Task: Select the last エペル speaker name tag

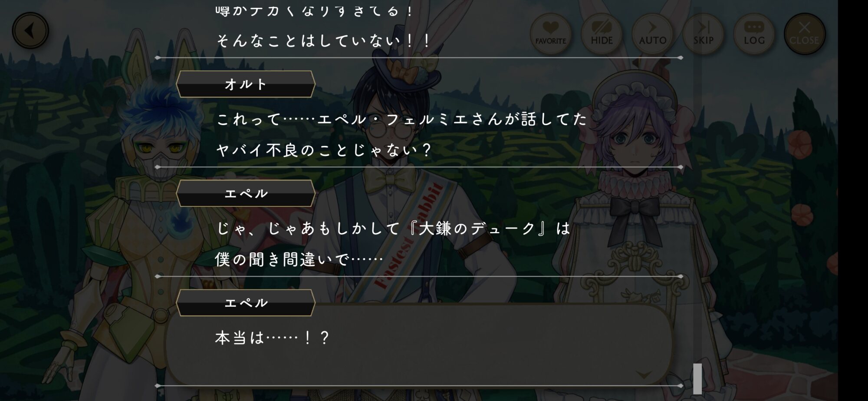Action: [246, 303]
